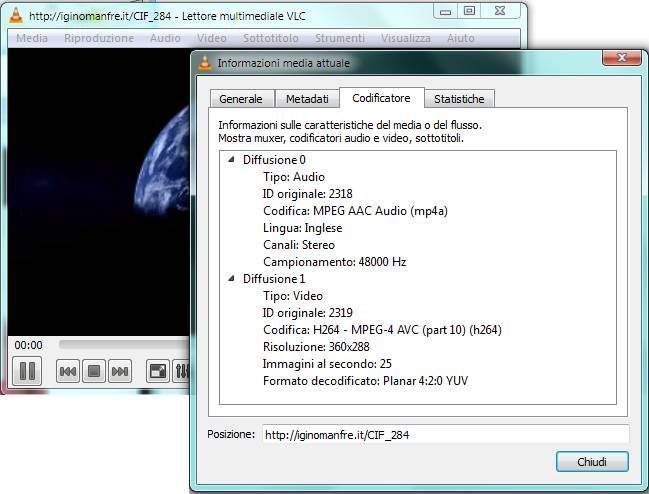This screenshot has height=494, width=649.
Task: Open the Visualizza menu
Action: [x=406, y=38]
